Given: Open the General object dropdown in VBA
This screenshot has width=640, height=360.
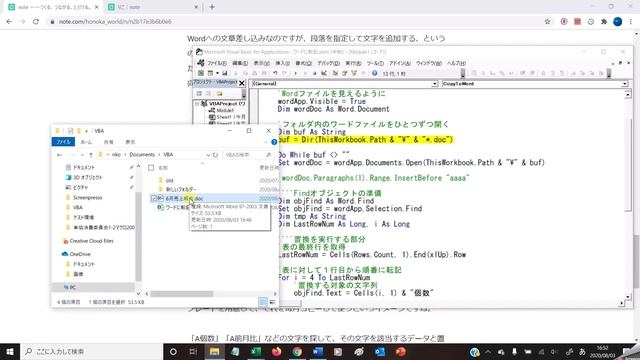Looking at the screenshot, I should [435, 84].
